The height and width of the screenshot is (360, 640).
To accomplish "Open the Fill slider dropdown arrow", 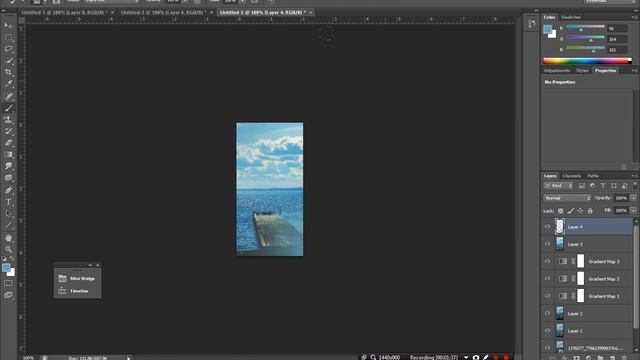I will (633, 211).
